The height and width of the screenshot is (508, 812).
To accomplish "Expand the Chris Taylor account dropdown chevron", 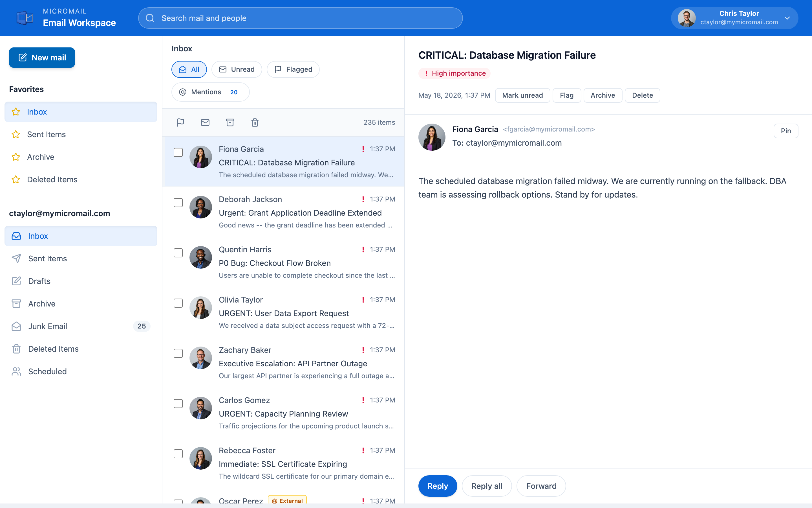I will coord(787,18).
